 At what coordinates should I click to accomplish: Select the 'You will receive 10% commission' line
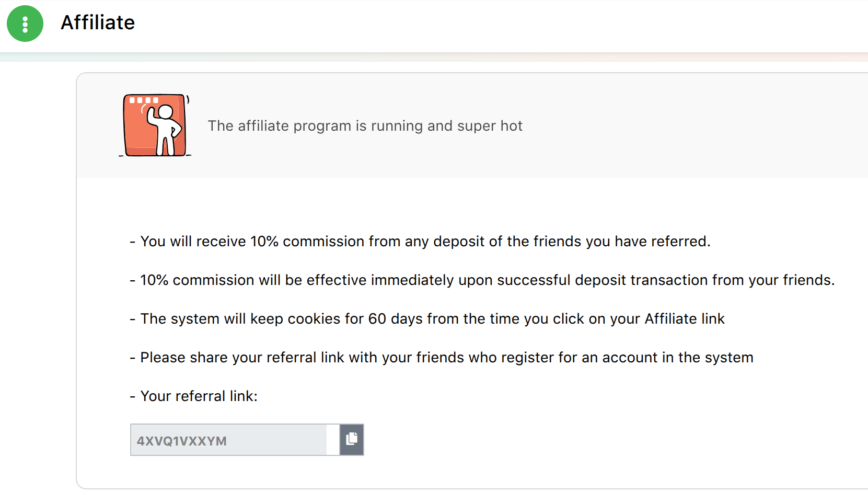[x=420, y=242]
